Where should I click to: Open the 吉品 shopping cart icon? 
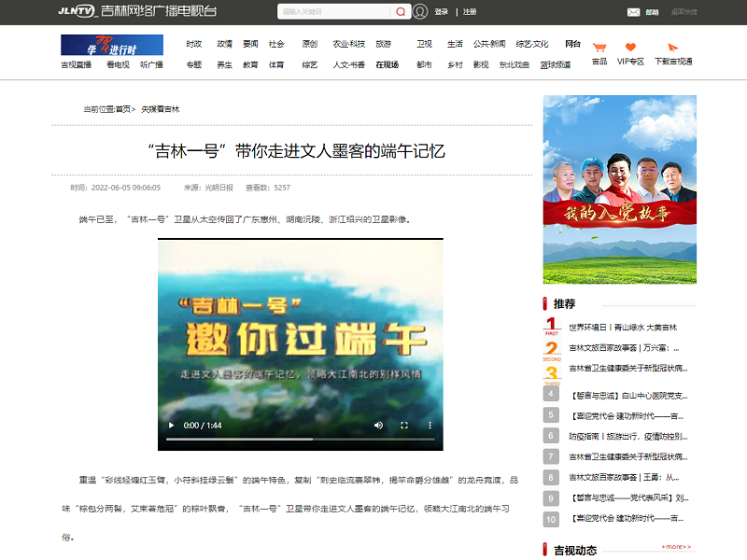coord(599,49)
